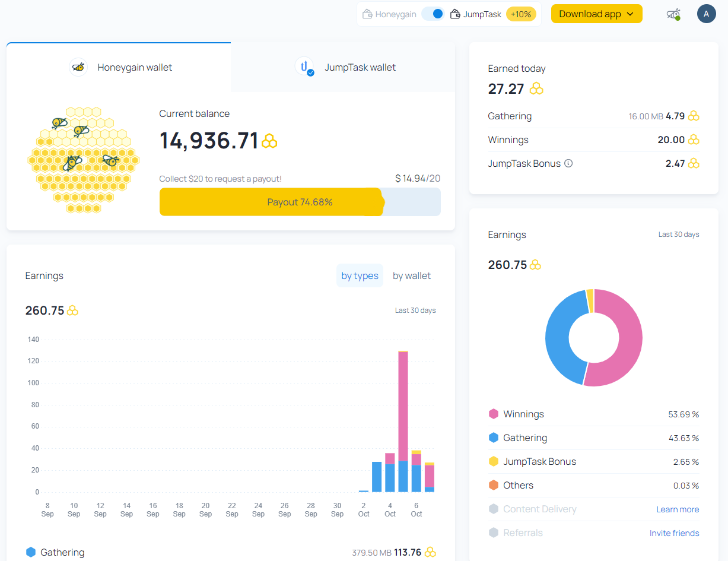This screenshot has width=728, height=561.
Task: Click yellow JumpTask Bonus legend hexagon
Action: click(x=494, y=461)
